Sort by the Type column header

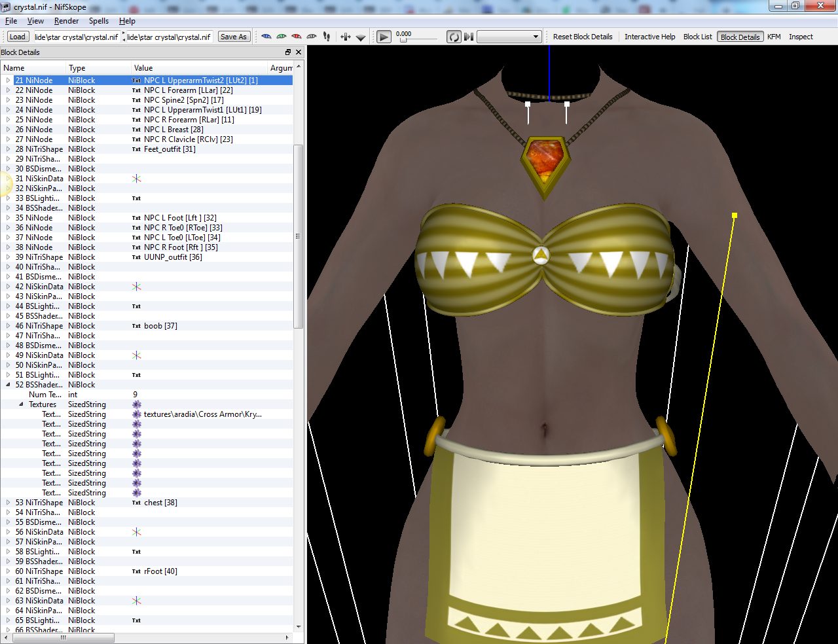(x=98, y=68)
